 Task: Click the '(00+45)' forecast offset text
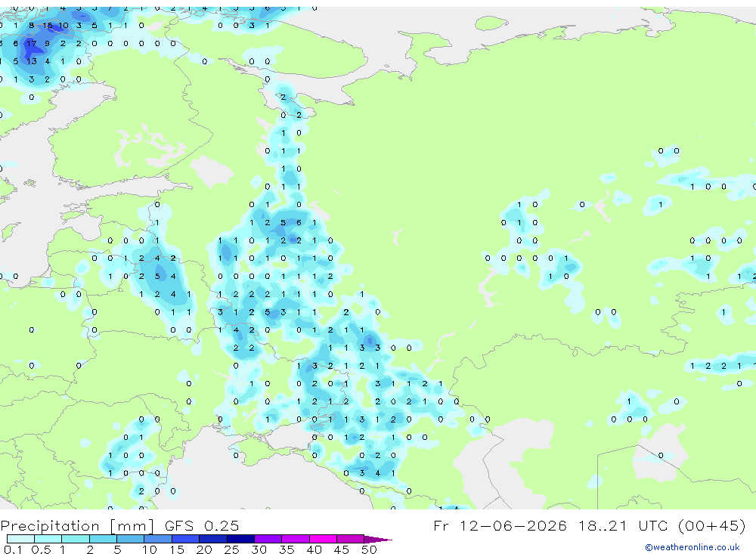[711, 525]
